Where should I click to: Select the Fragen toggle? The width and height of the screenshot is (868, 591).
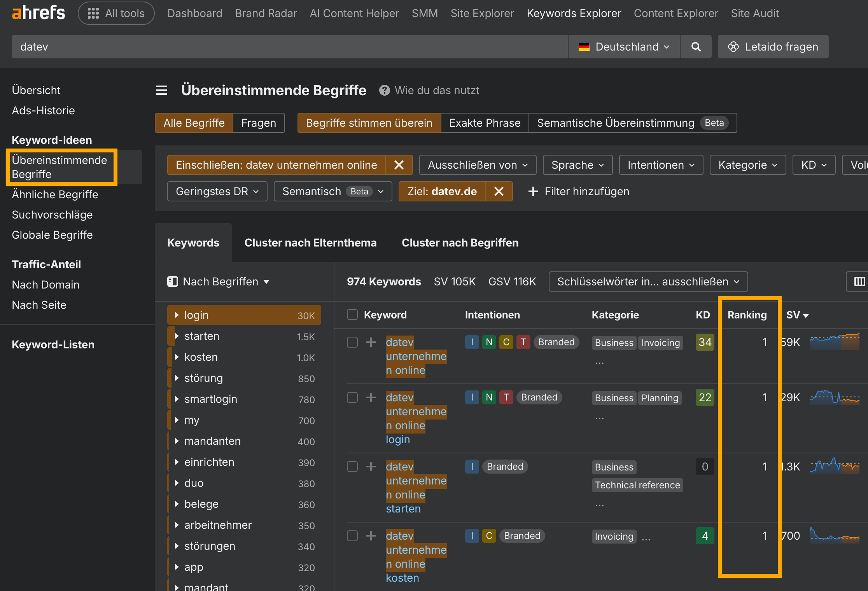click(259, 123)
